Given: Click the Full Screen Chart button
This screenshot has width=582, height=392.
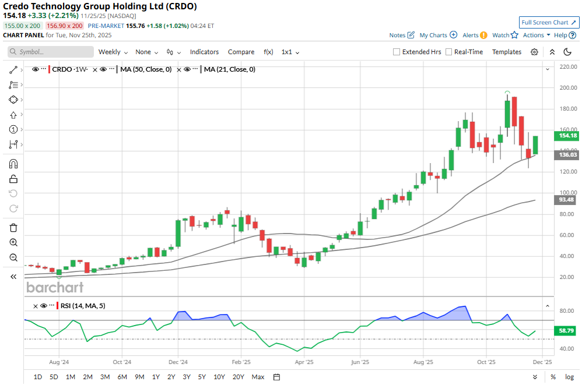Looking at the screenshot, I should (549, 22).
